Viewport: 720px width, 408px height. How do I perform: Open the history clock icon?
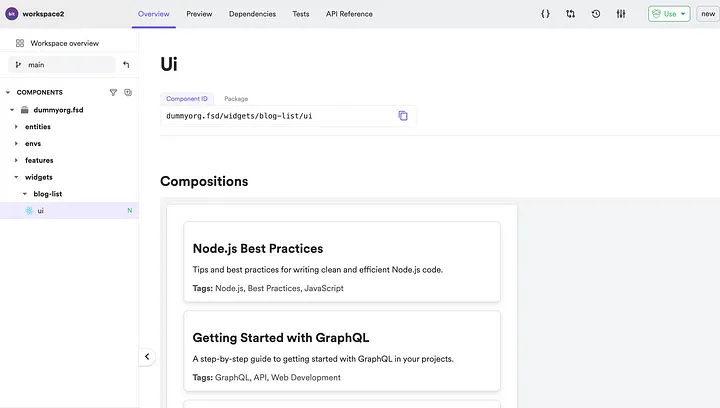click(596, 14)
